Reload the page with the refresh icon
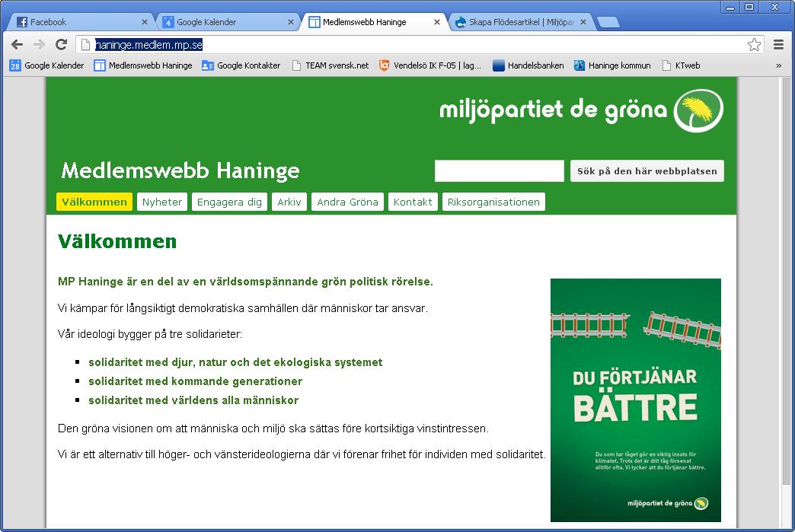The image size is (795, 532). tap(62, 45)
